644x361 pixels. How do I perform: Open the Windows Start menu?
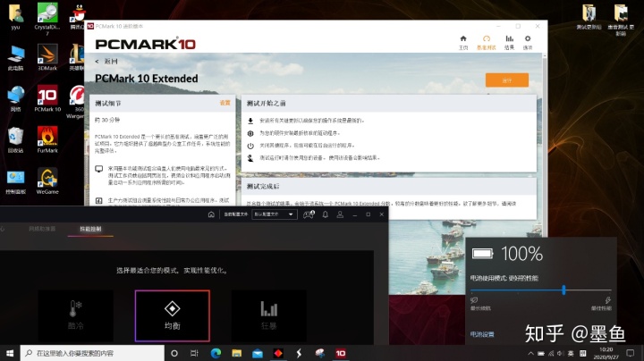click(10, 353)
